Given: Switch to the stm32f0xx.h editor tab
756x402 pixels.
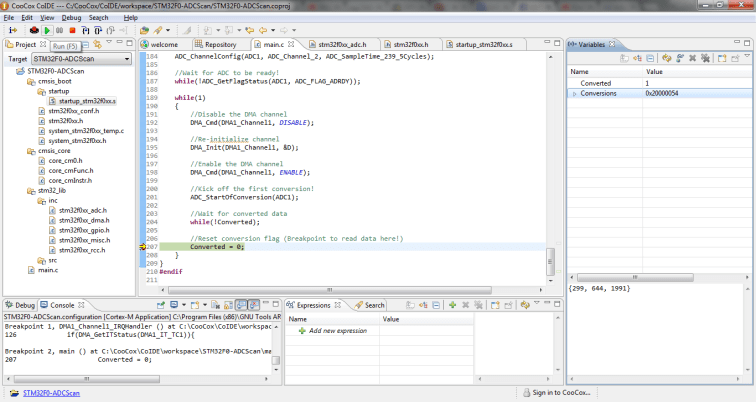Looking at the screenshot, I should pyautogui.click(x=411, y=44).
